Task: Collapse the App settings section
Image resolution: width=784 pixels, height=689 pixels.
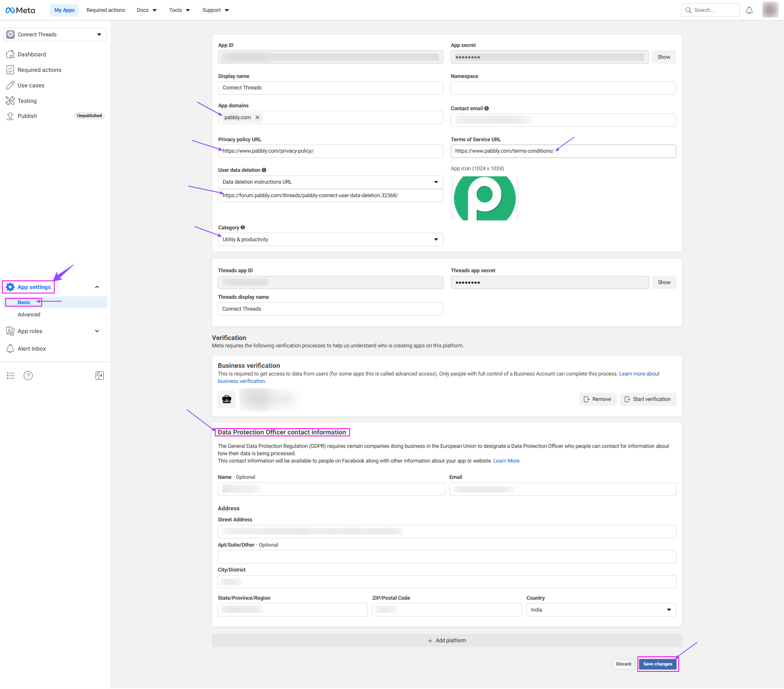Action: click(97, 287)
